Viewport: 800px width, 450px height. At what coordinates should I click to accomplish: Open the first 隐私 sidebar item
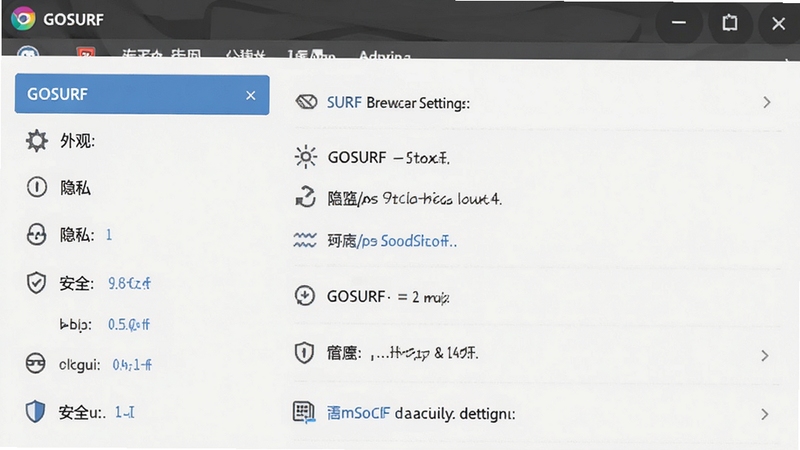[75, 188]
